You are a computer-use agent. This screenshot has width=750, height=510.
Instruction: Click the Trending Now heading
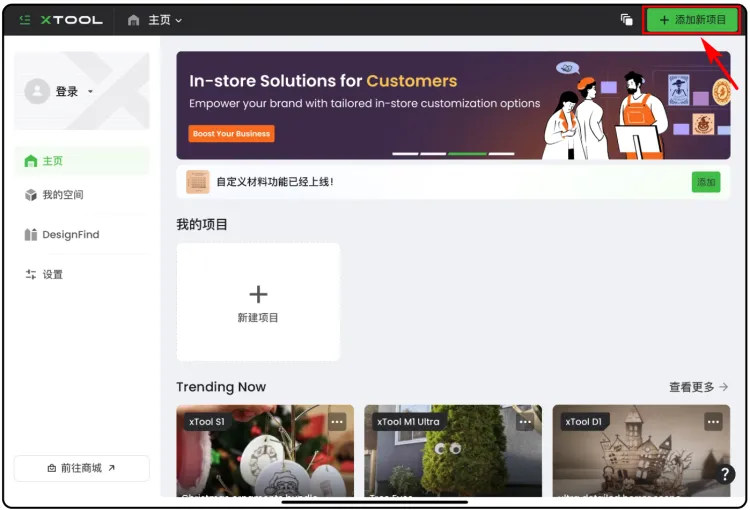coord(221,387)
